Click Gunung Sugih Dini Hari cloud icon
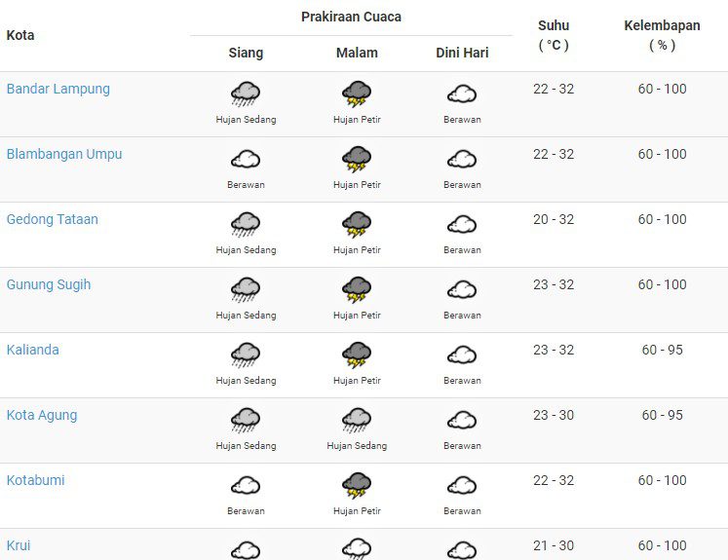The height and width of the screenshot is (560, 728). click(x=462, y=290)
